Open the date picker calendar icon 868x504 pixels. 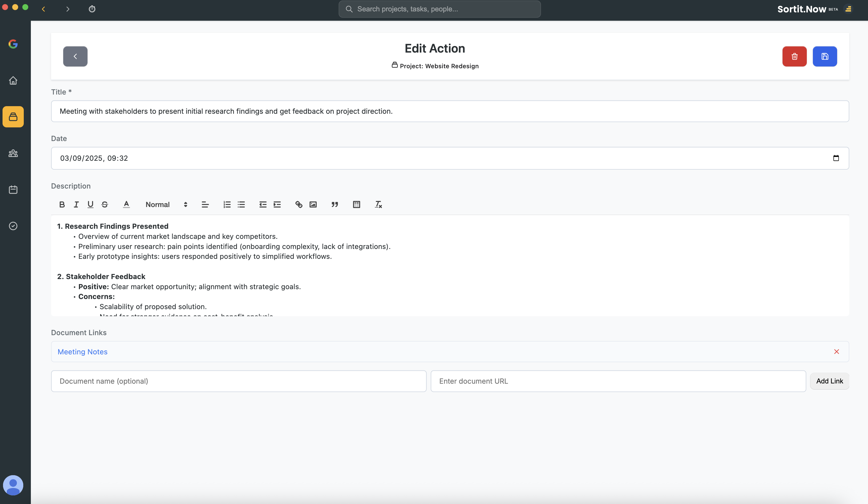(836, 158)
